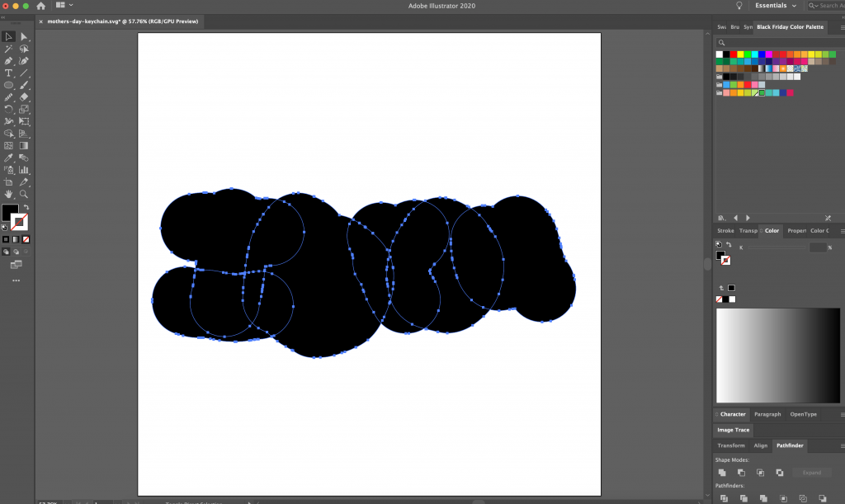Viewport: 845px width, 504px height.
Task: Open the Image Trace panel tab
Action: [733, 431]
